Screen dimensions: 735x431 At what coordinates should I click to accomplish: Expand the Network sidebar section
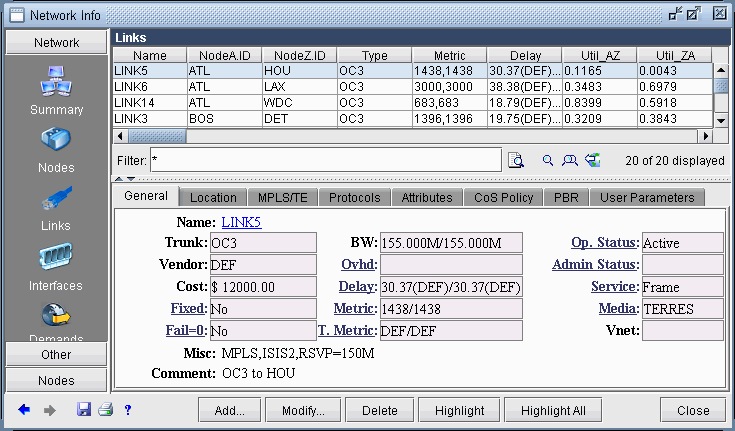coord(56,43)
